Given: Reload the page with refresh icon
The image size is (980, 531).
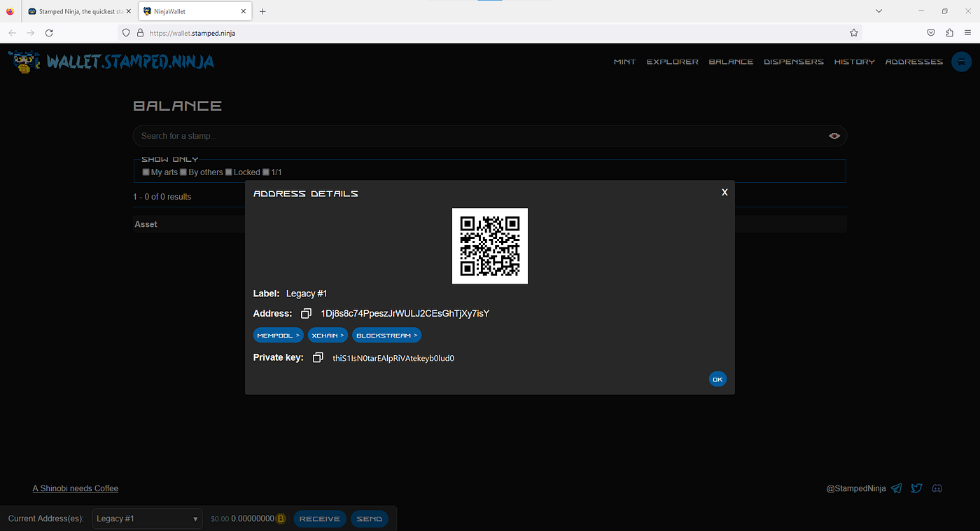Looking at the screenshot, I should tap(49, 33).
